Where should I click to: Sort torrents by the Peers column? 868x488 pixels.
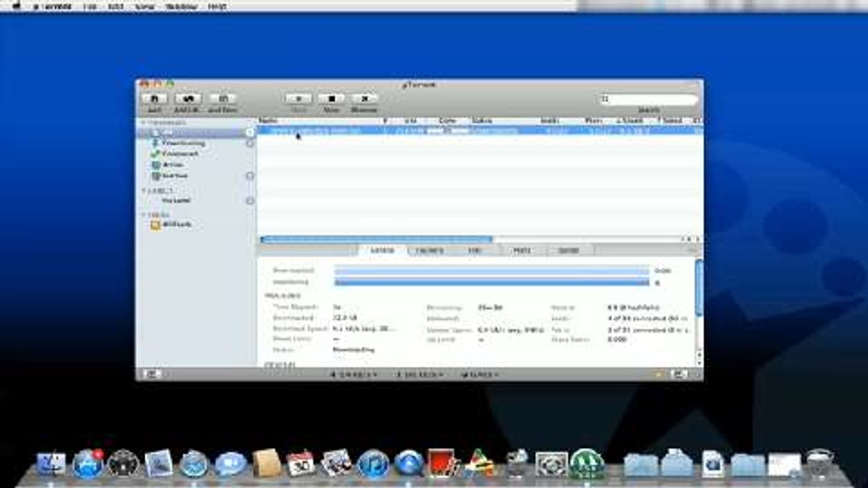tap(593, 121)
